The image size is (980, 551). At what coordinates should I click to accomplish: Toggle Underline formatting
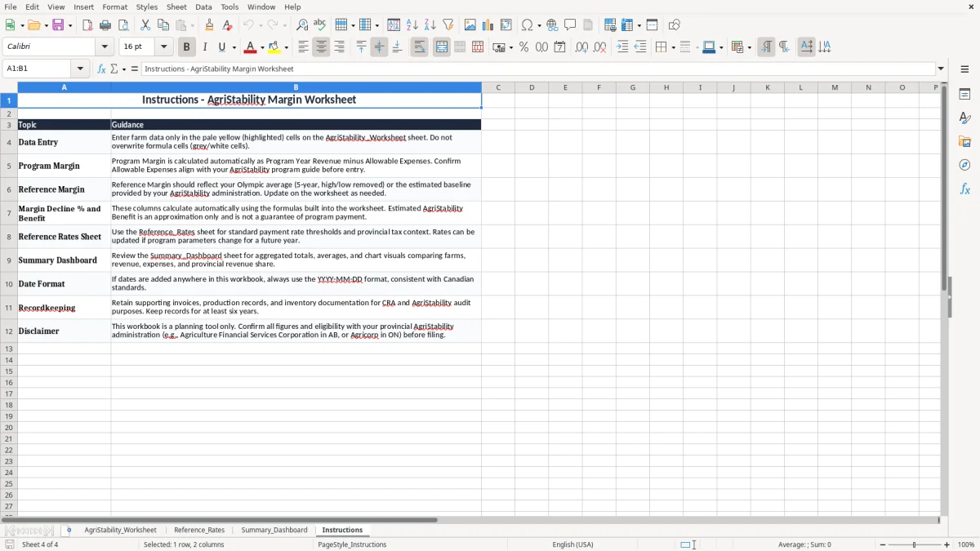pyautogui.click(x=221, y=47)
